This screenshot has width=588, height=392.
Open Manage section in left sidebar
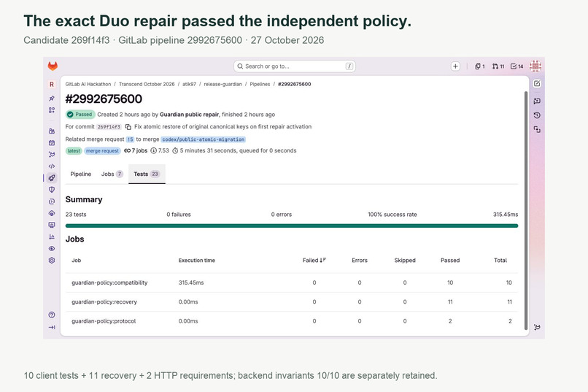pos(52,131)
